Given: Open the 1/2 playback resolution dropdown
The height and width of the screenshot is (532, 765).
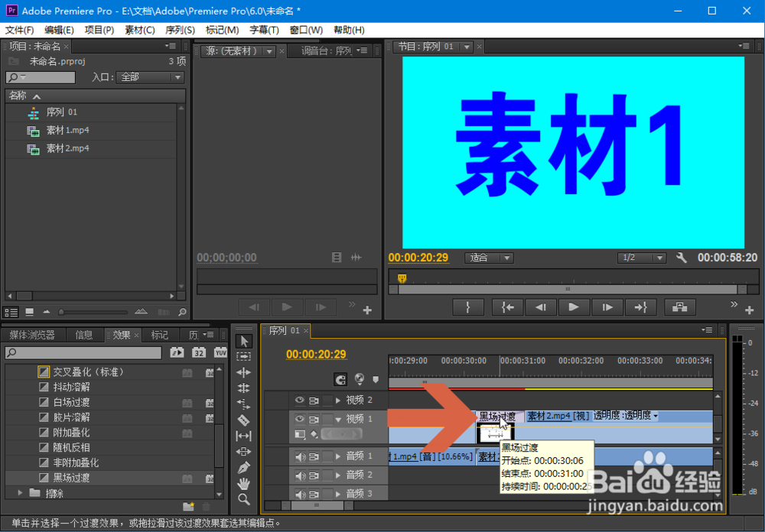Looking at the screenshot, I should click(x=642, y=258).
